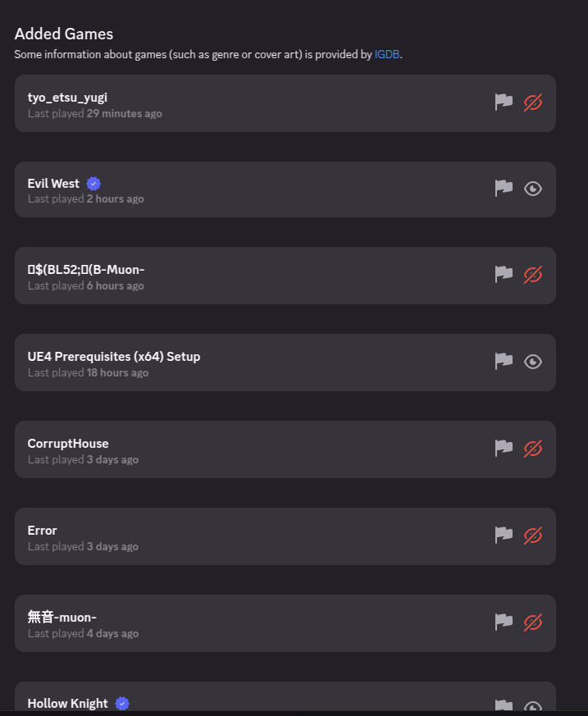
Task: Click the report flag icon for tyo_etsu_yugi
Action: [x=504, y=102]
